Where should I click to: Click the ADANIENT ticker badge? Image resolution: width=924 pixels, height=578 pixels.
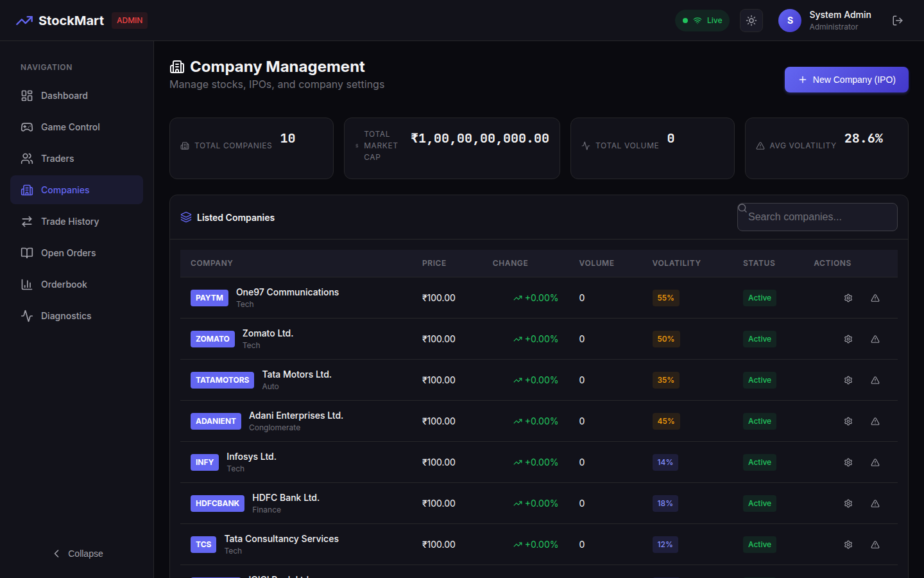216,421
